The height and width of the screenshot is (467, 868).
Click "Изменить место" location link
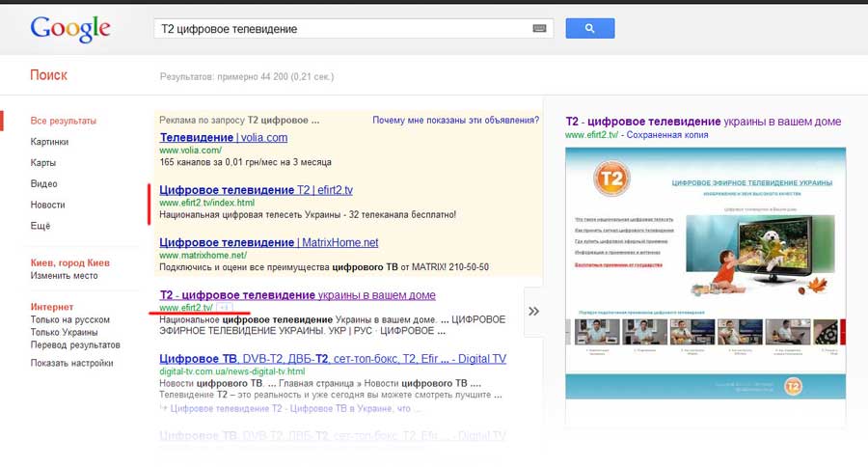tap(65, 275)
